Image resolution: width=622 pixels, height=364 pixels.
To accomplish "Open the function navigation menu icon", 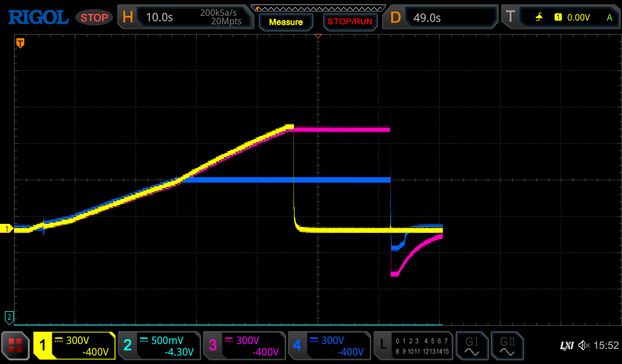I will (x=15, y=346).
